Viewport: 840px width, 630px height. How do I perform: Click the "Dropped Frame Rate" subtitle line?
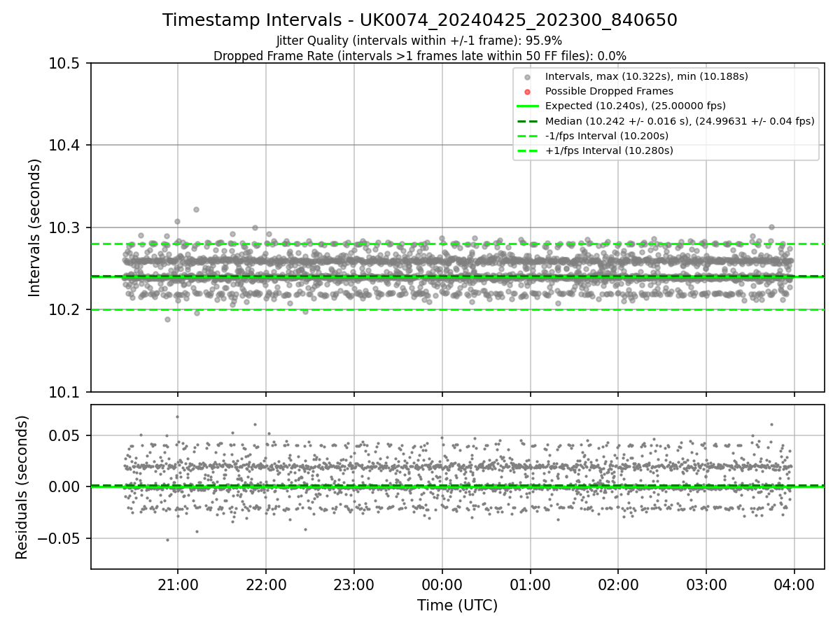420,55
